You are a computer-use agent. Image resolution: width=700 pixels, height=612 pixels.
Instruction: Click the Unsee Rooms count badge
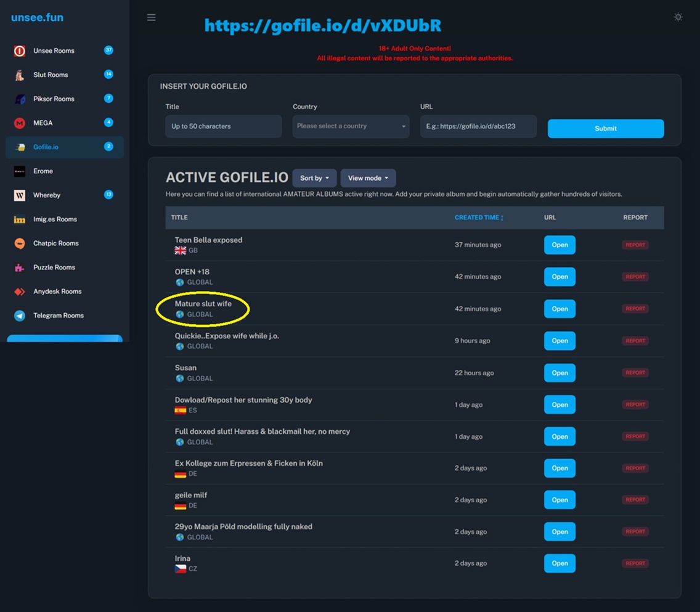coord(108,50)
